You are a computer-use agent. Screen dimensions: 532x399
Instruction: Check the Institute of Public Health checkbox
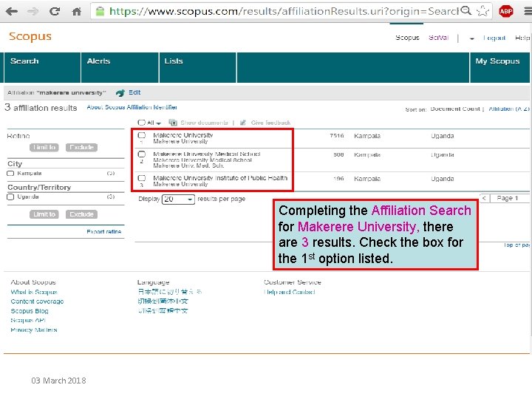pos(142,178)
